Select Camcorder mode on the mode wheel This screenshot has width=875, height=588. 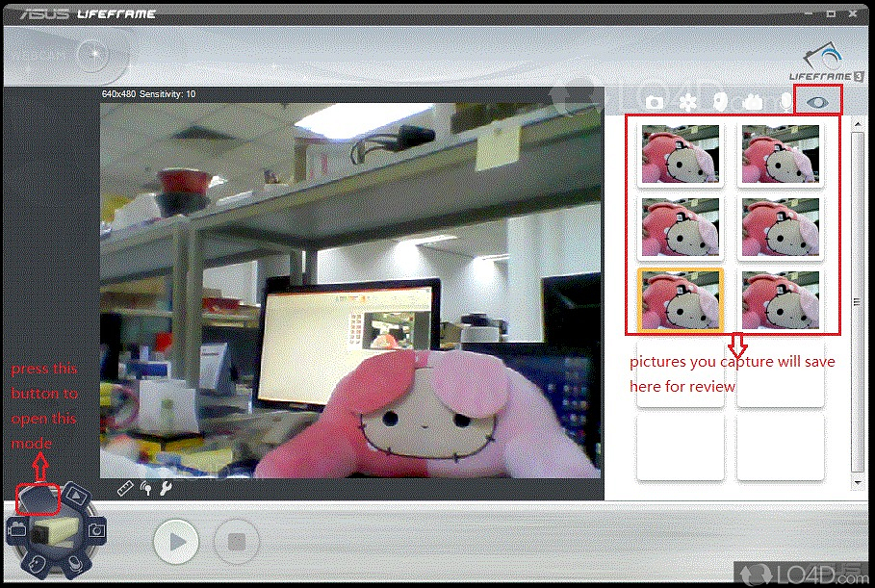tap(16, 528)
